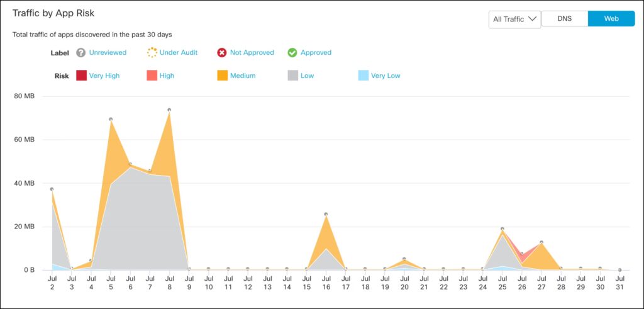This screenshot has width=644, height=309.
Task: Select the Web traffic toggle
Action: tap(611, 19)
